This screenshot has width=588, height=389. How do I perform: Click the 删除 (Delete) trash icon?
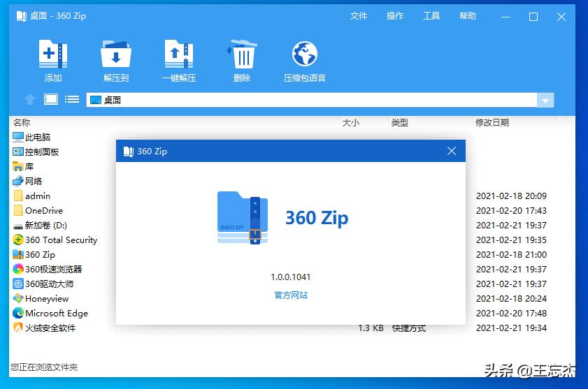[242, 54]
